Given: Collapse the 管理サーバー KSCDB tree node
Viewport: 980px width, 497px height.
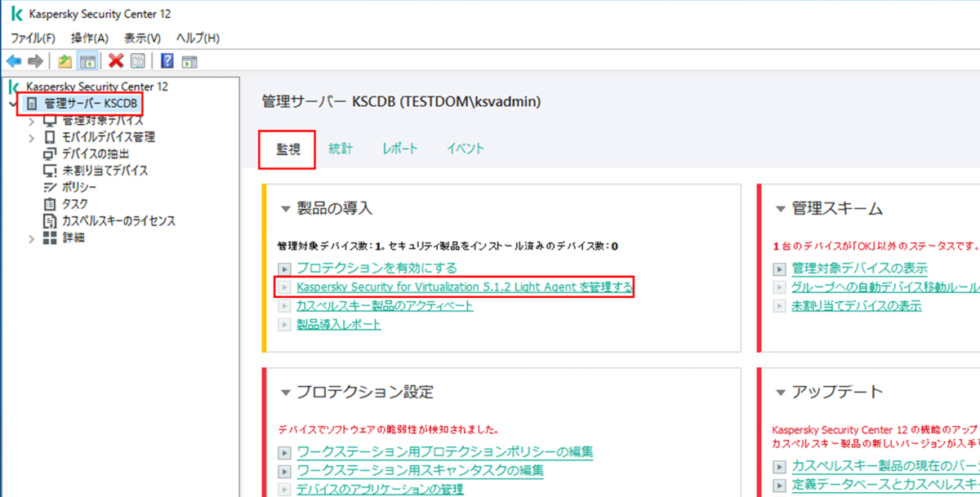Looking at the screenshot, I should click(11, 104).
